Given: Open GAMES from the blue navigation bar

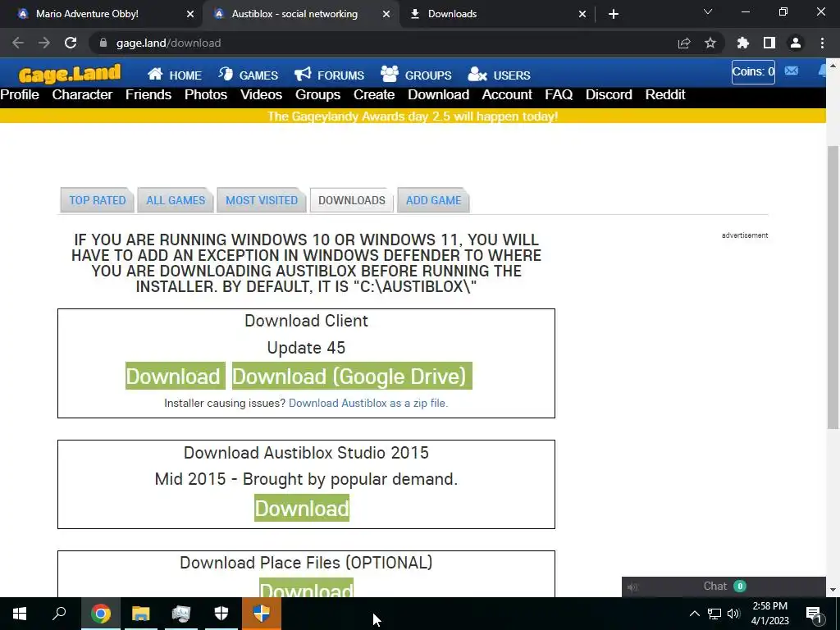Looking at the screenshot, I should tap(249, 75).
